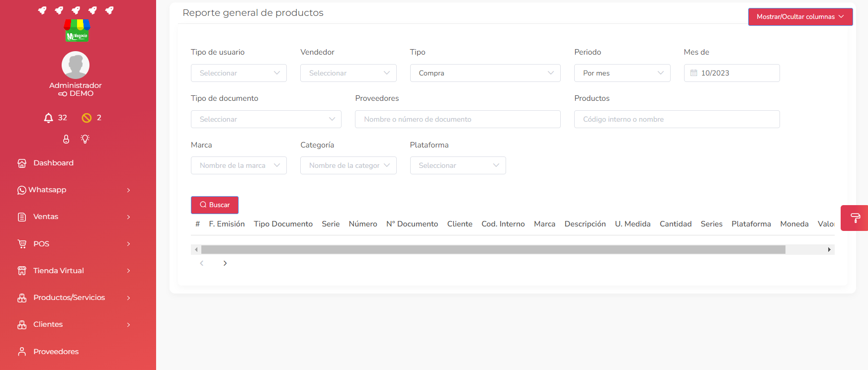Click the first rocket icon in sidebar header
This screenshot has height=370, width=868.
42,10
